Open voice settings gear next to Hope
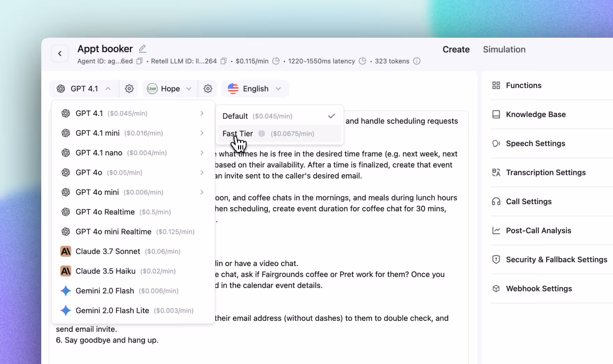The image size is (613, 364). point(208,89)
